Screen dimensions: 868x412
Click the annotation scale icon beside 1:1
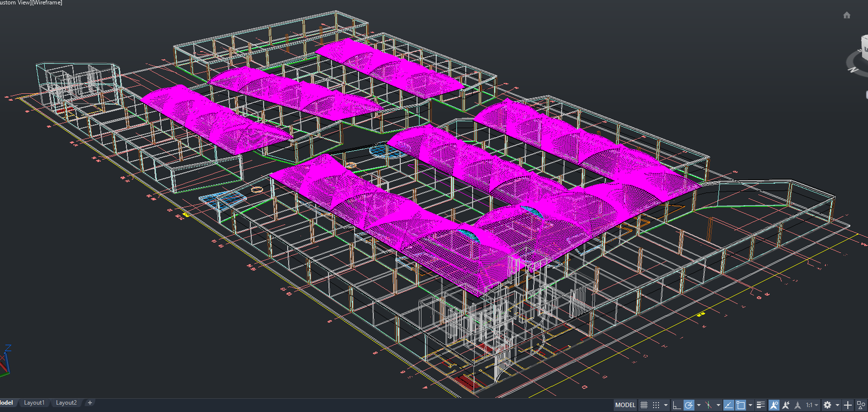pyautogui.click(x=797, y=405)
